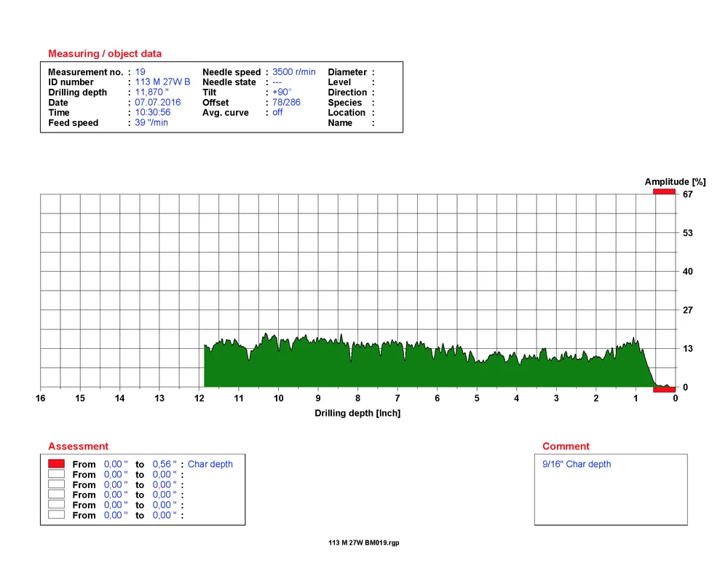Screen dimensions: 728x563
Task: Click depth axis label '5'
Action: pyautogui.click(x=477, y=398)
